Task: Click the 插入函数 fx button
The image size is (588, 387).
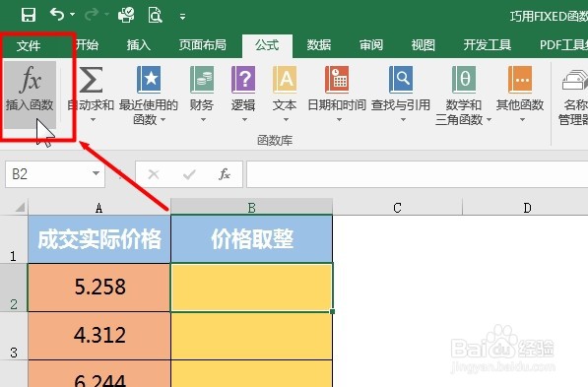Action: [x=30, y=95]
